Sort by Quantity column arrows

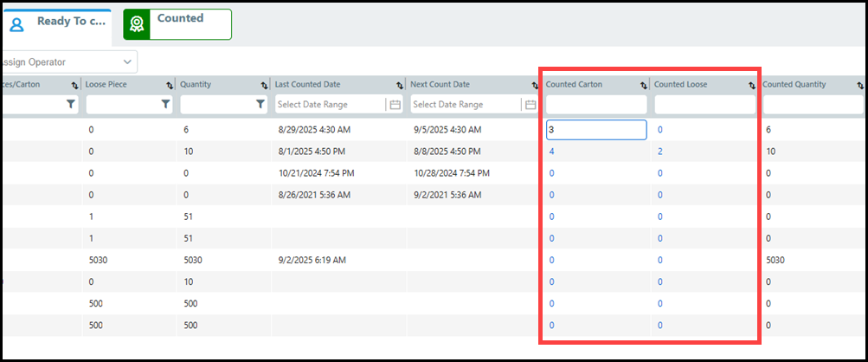[x=263, y=85]
